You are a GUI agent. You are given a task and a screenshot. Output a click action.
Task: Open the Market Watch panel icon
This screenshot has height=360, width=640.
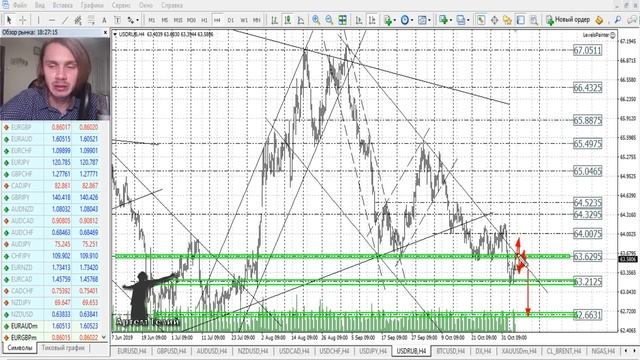[x=481, y=20]
